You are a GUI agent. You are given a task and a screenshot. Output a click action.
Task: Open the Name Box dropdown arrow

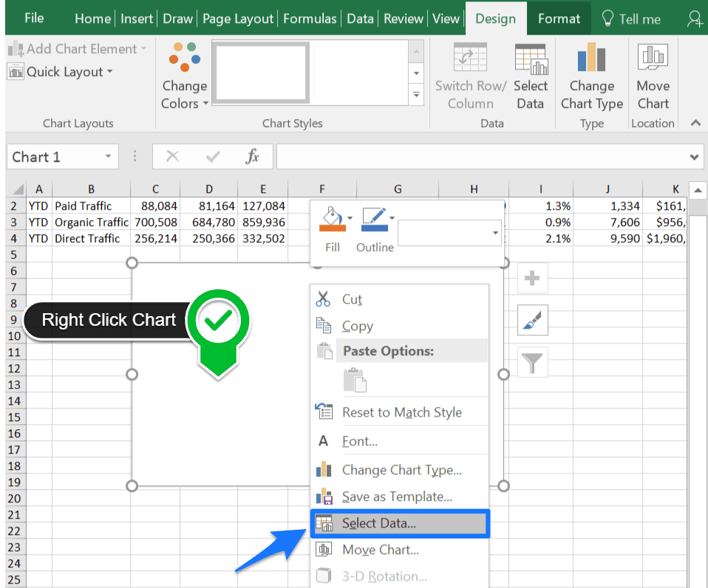pos(109,156)
